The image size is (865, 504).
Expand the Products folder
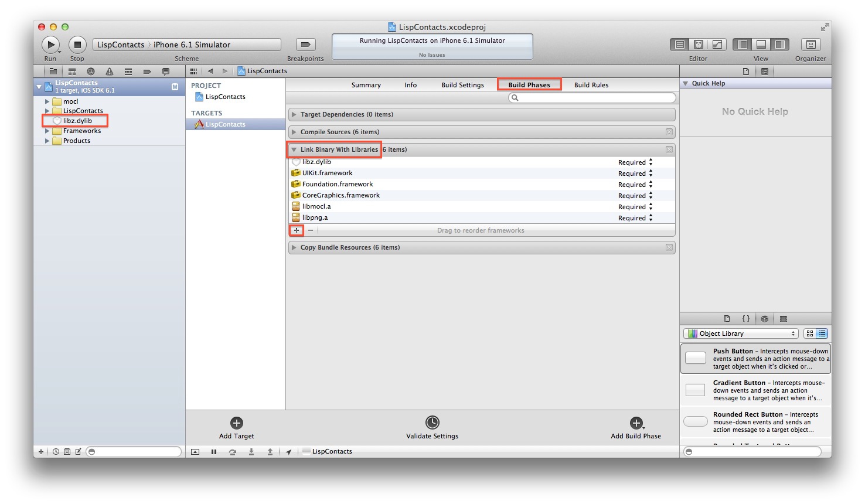coord(47,141)
